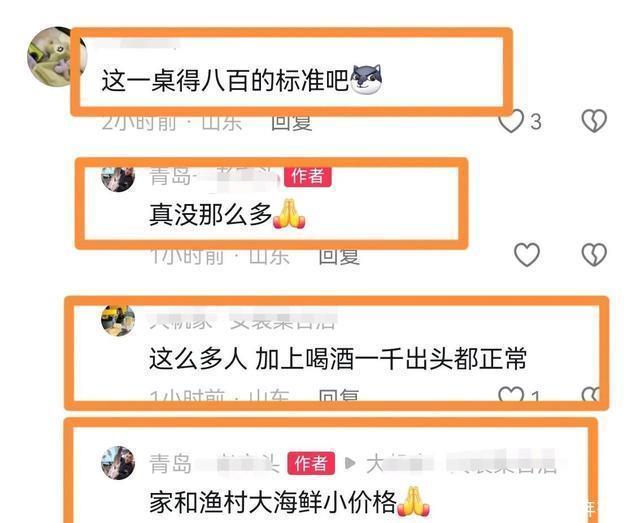Open the first commenter's plush toy avatar

pyautogui.click(x=56, y=57)
